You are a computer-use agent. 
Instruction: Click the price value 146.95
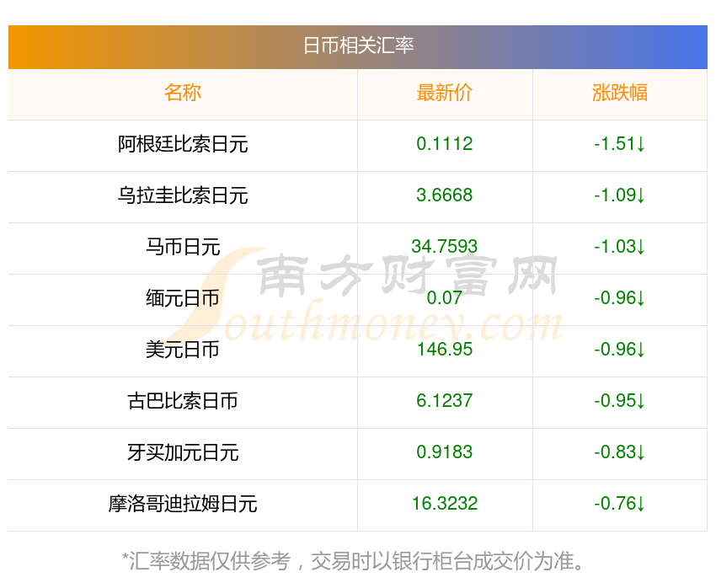[x=444, y=350]
